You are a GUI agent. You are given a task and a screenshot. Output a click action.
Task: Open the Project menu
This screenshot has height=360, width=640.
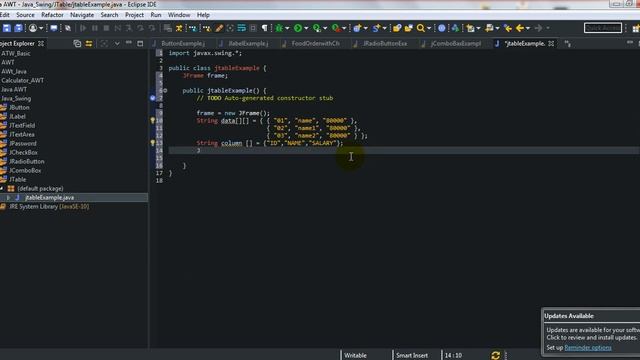[134, 15]
